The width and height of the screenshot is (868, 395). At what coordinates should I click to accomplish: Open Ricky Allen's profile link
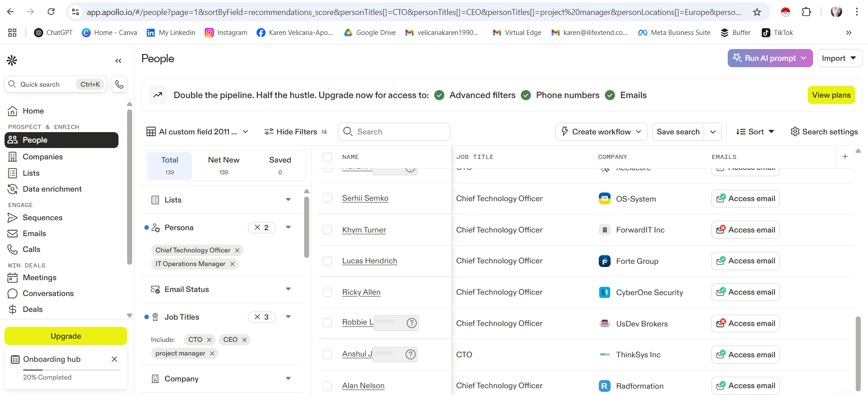361,292
